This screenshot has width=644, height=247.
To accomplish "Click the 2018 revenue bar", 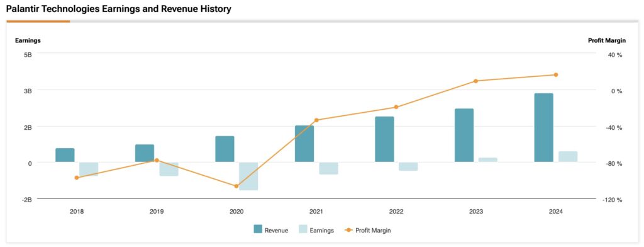I will pyautogui.click(x=65, y=155).
